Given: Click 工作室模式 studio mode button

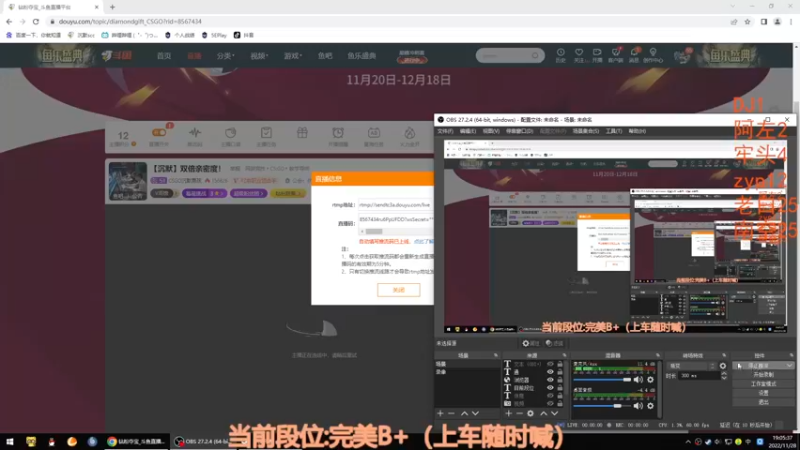Looking at the screenshot, I should [x=763, y=384].
